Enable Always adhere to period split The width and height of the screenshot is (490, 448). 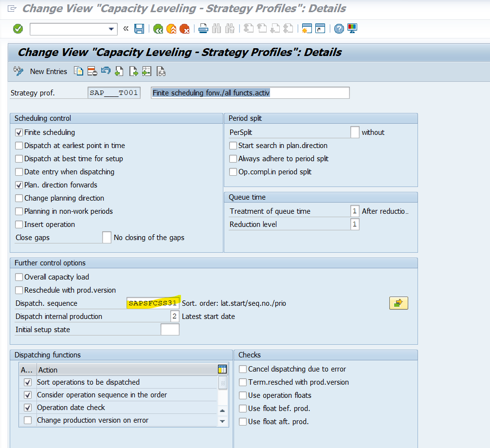coord(233,159)
